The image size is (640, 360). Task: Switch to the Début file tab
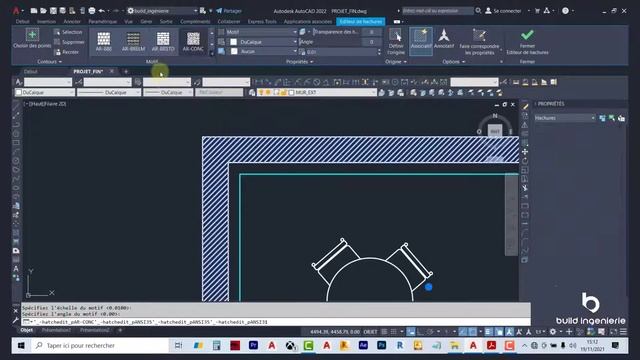coord(30,71)
